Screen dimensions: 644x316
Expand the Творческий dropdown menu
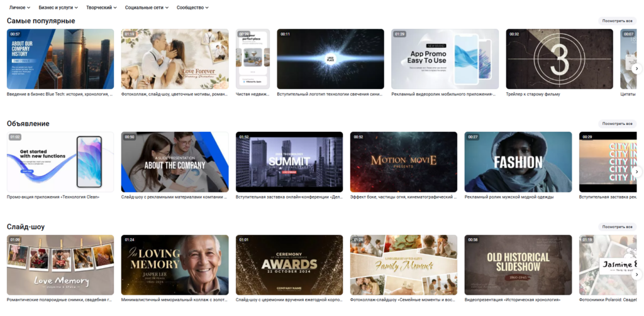(101, 8)
